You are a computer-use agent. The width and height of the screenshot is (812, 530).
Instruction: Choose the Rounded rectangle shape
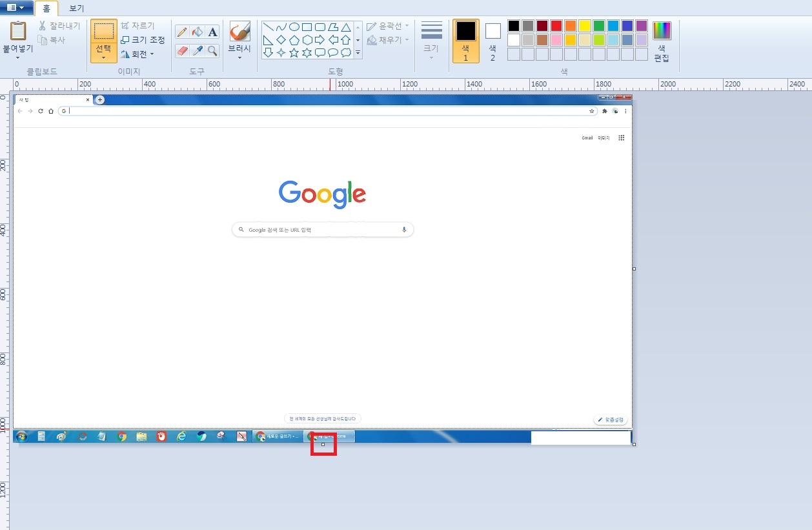[320, 27]
